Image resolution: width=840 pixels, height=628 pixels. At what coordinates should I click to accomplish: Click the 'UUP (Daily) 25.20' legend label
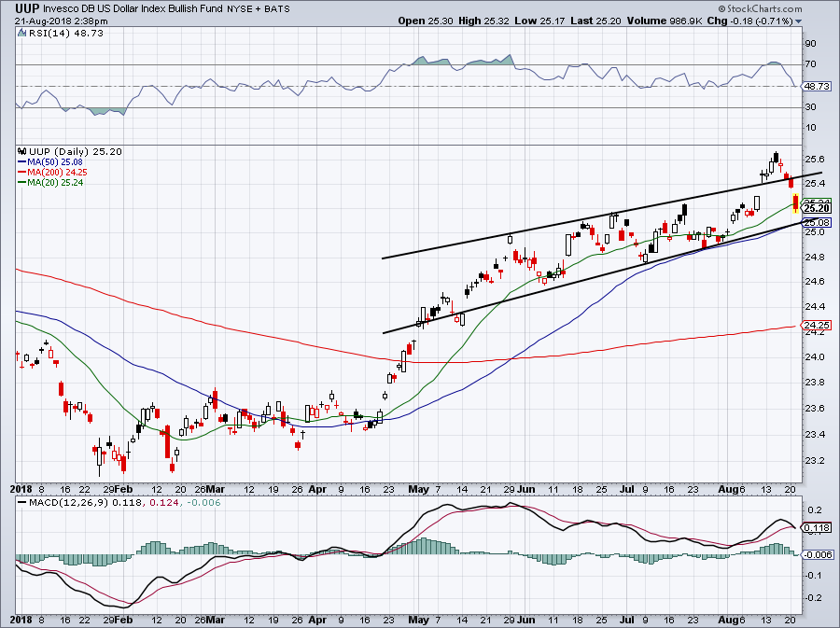(76, 151)
